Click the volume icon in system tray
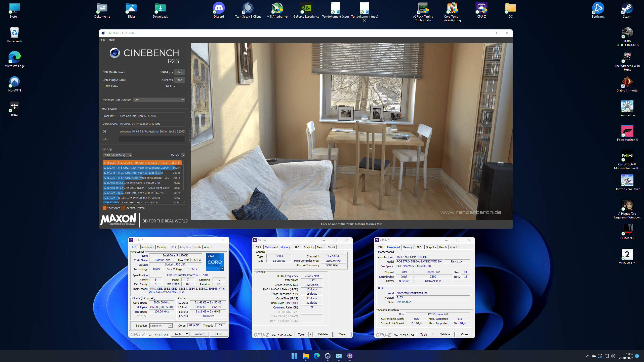Screen dimensions: 644x362 tap(613, 356)
